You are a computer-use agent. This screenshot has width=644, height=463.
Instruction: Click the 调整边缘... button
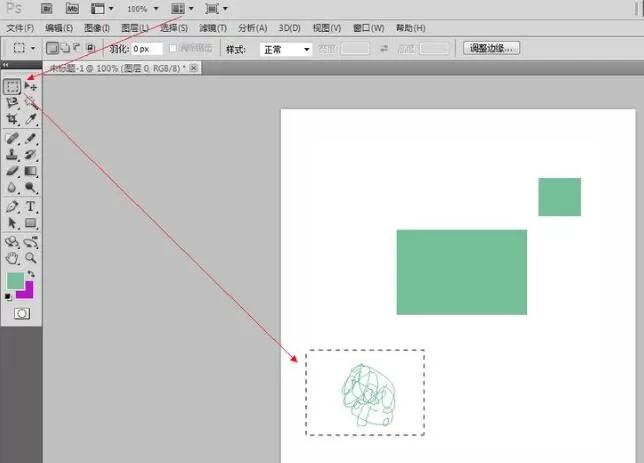coord(491,48)
